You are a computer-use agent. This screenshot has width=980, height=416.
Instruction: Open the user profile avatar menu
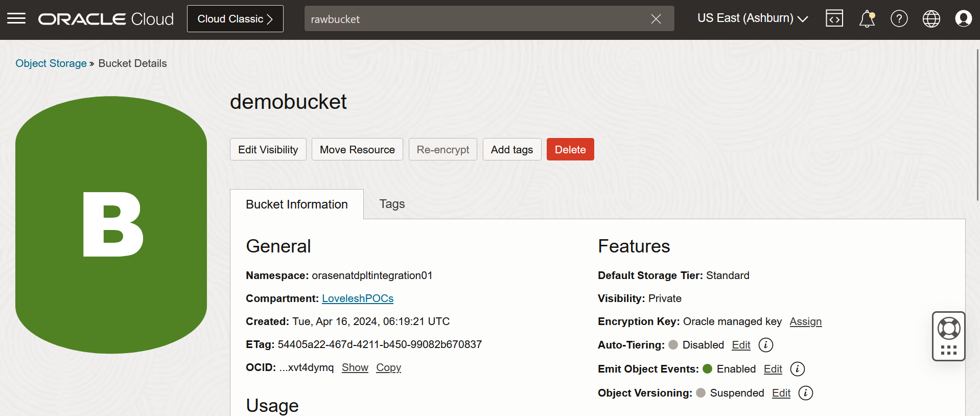pyautogui.click(x=964, y=18)
